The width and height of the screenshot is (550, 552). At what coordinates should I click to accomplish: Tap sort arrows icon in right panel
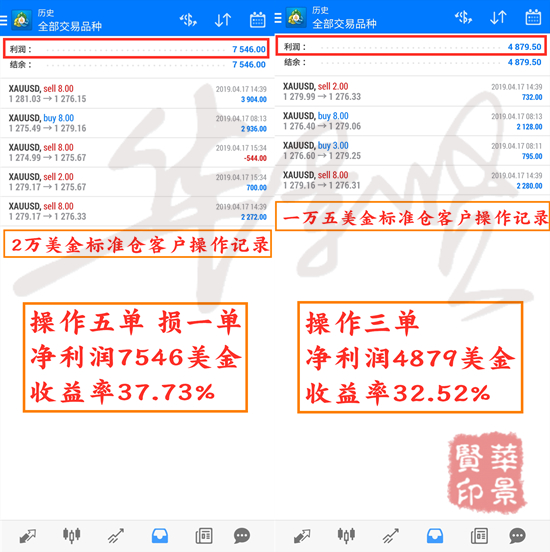[498, 17]
